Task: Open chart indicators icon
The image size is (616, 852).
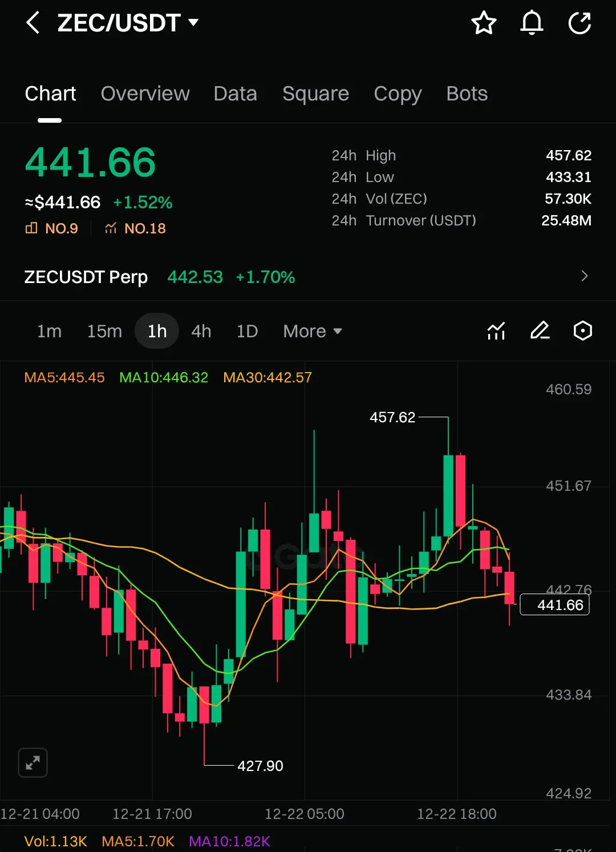Action: click(496, 331)
